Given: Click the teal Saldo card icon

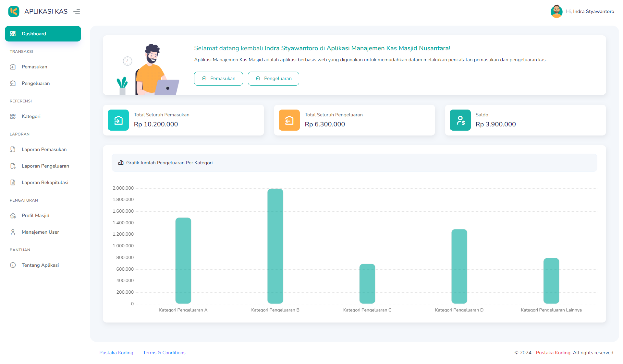Looking at the screenshot, I should tap(460, 120).
